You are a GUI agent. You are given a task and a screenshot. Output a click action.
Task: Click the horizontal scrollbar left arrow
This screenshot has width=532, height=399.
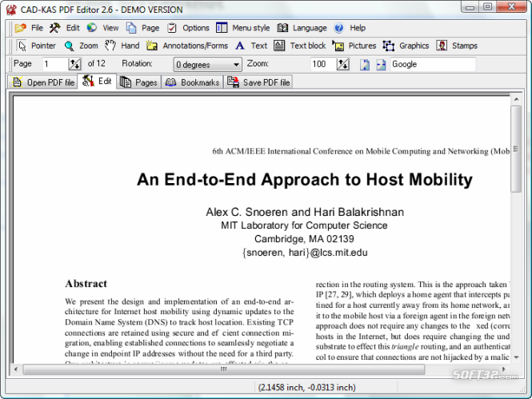pos(16,369)
